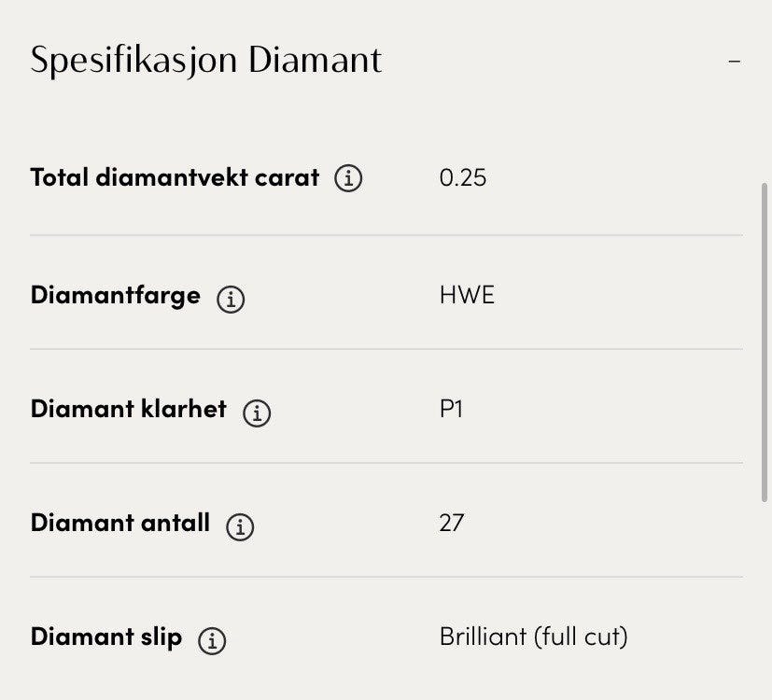
Task: Click the P1 clarity value
Action: 451,410
